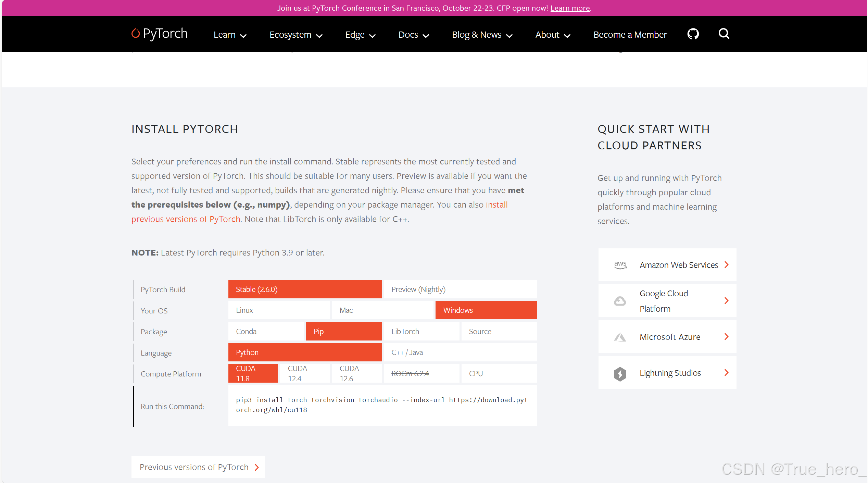868x483 pixels.
Task: Select the Preview (Nightly) build option
Action: tap(460, 289)
